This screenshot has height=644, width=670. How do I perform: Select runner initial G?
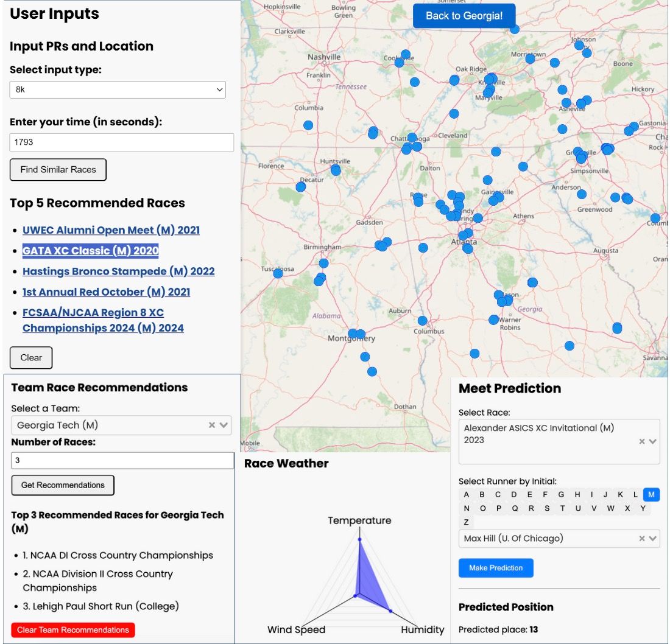tap(561, 494)
